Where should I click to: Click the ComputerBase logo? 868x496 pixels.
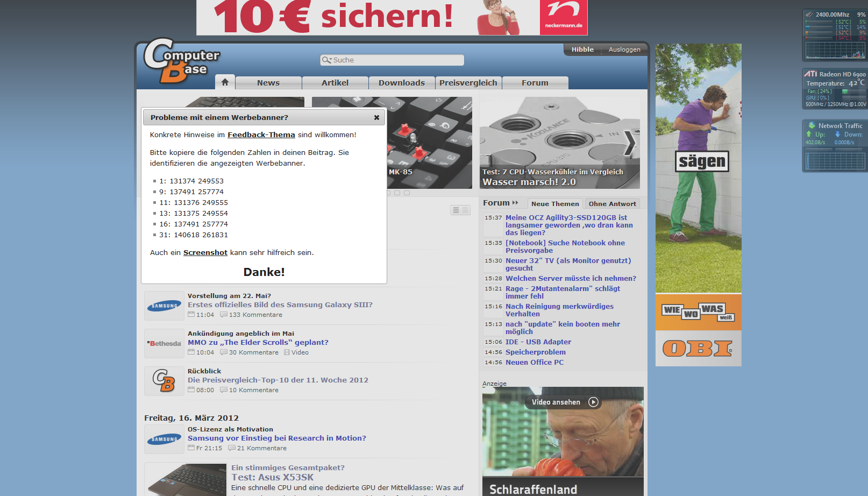(181, 60)
